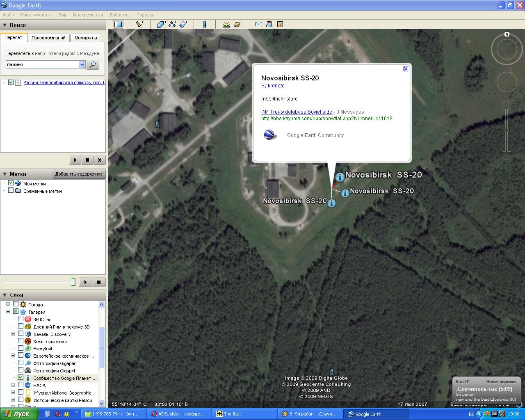This screenshot has width=525, height=420.
Task: Print the current view
Action: click(x=269, y=24)
